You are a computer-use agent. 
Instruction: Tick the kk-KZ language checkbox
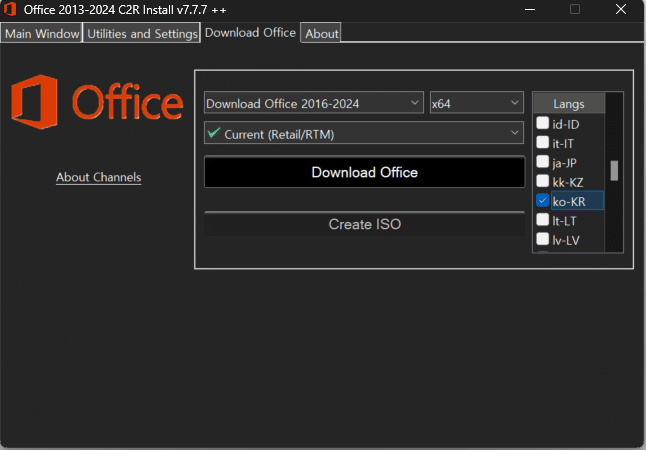(x=543, y=181)
